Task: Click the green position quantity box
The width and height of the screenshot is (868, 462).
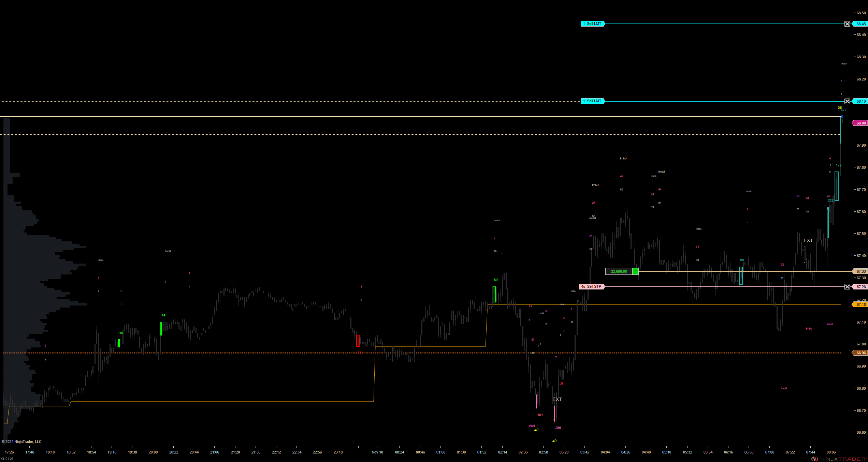Action: coord(635,272)
